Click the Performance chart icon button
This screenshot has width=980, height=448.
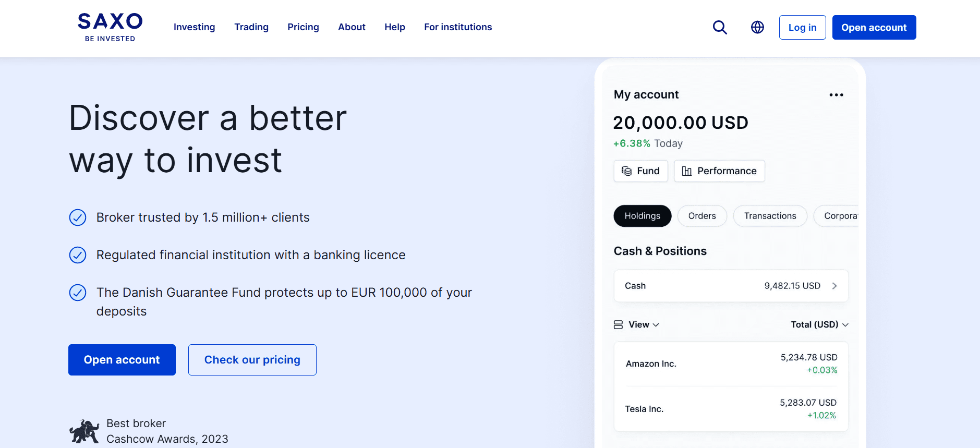[719, 171]
